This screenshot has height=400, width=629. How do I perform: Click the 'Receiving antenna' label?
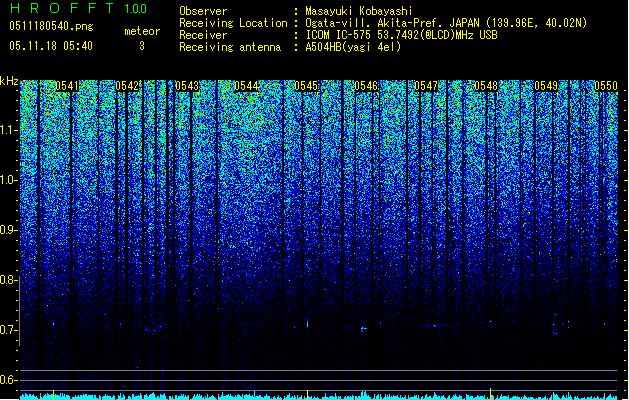(230, 47)
